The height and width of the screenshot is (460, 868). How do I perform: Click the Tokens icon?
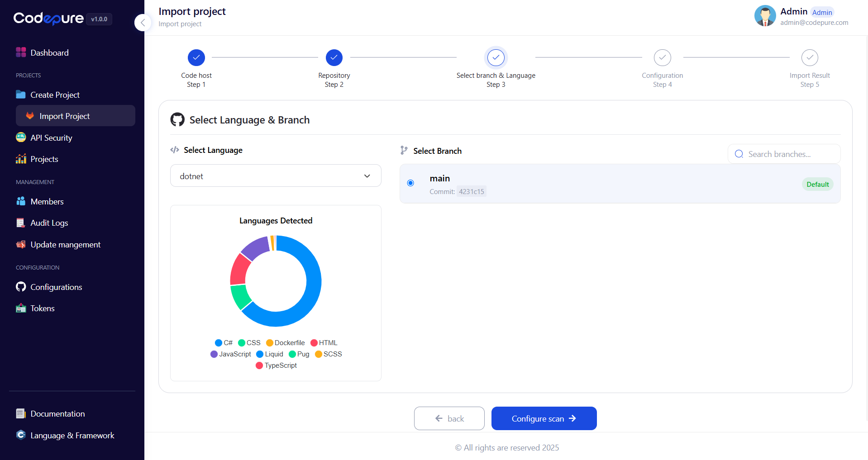coord(21,308)
